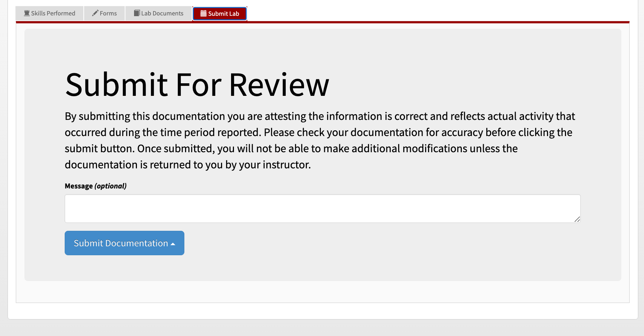This screenshot has width=644, height=336.
Task: Select the Submit Lab tab
Action: point(220,14)
